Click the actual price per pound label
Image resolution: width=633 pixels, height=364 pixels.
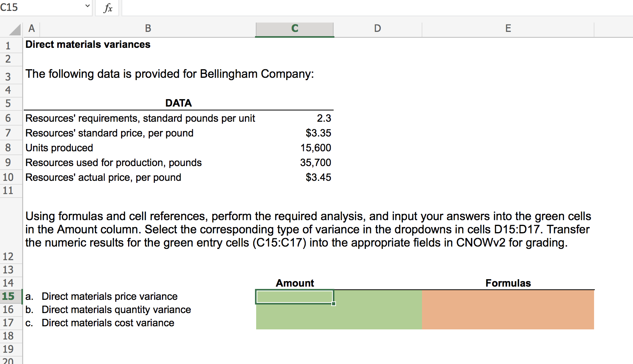point(103,177)
